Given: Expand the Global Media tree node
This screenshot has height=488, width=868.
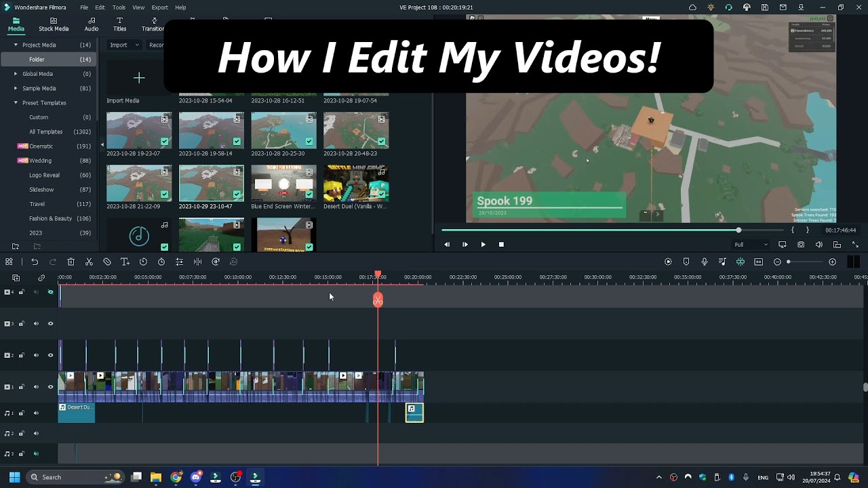Looking at the screenshot, I should click(x=16, y=74).
